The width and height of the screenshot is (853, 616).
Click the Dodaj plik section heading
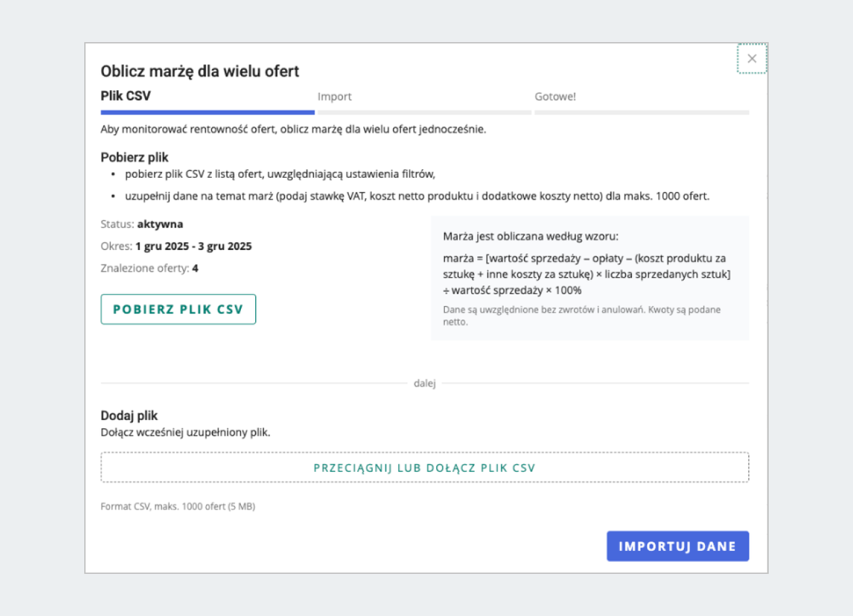point(129,416)
